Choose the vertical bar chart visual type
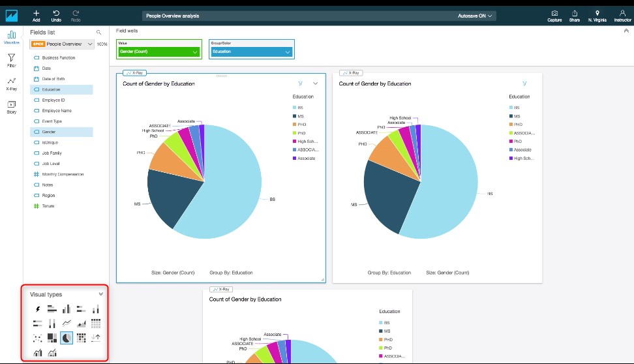The image size is (634, 364). pos(67,309)
